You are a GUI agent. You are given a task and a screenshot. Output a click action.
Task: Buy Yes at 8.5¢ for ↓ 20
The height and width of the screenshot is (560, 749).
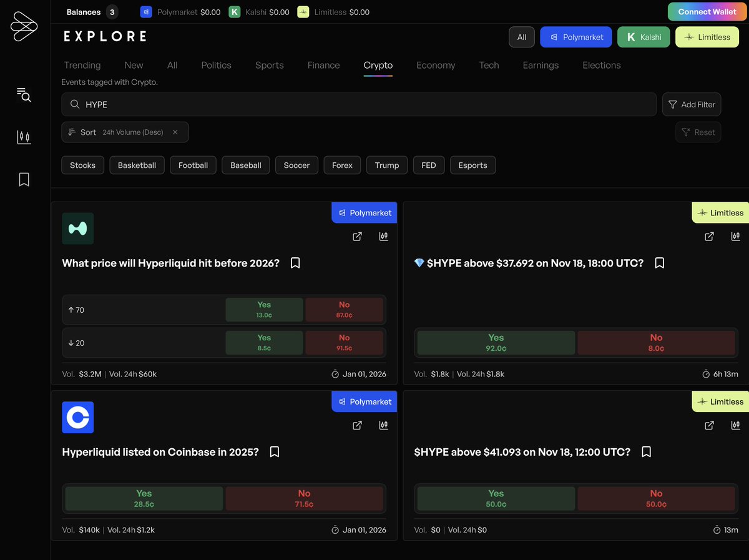[x=264, y=343]
